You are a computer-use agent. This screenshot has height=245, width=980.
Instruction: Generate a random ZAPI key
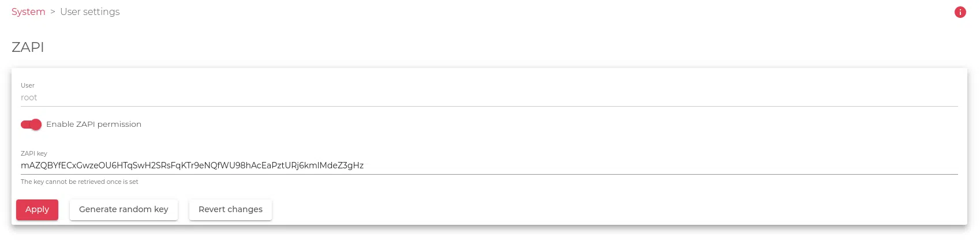click(124, 210)
